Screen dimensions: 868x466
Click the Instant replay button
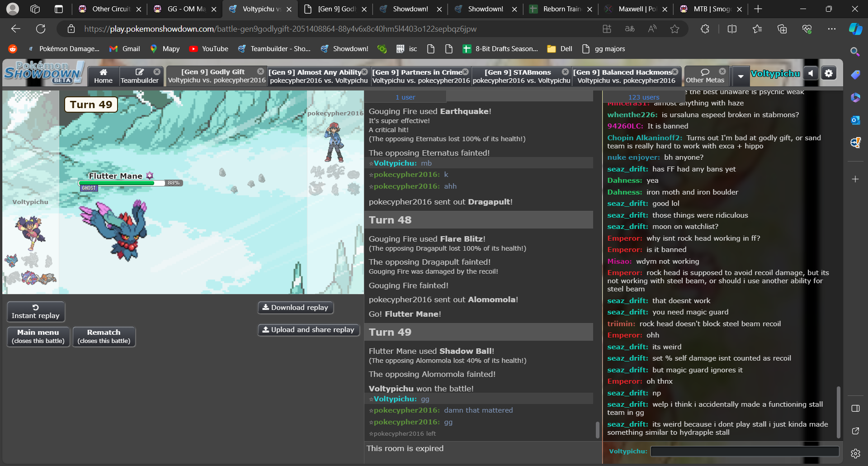click(36, 311)
